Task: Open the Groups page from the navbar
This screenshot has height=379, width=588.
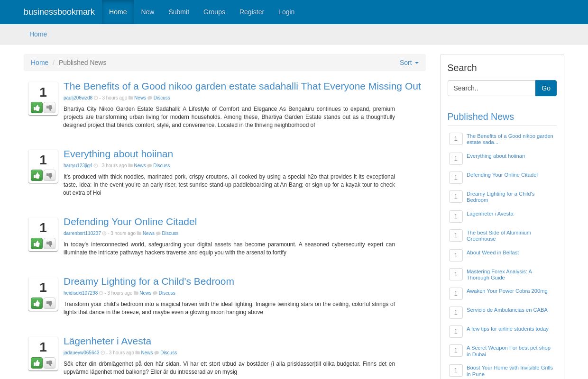Action: (x=214, y=12)
